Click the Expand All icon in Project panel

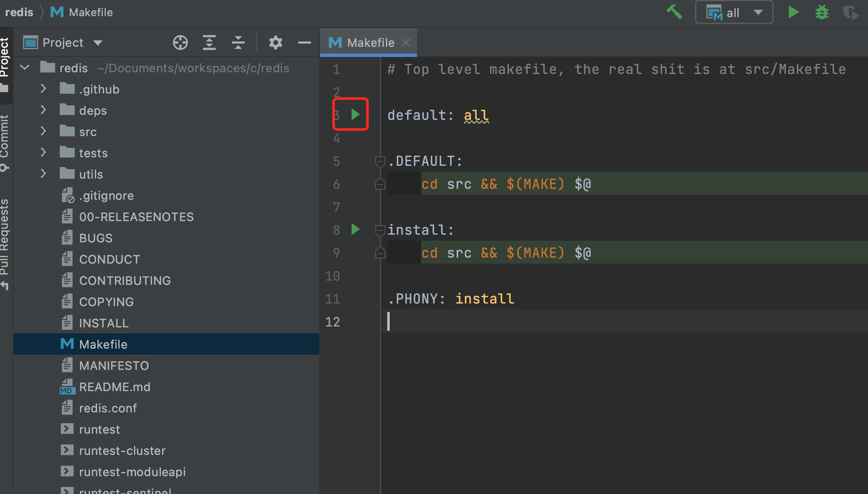209,43
